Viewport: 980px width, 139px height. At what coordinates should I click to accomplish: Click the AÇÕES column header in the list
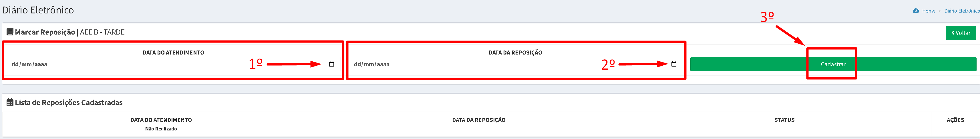[x=955, y=120]
